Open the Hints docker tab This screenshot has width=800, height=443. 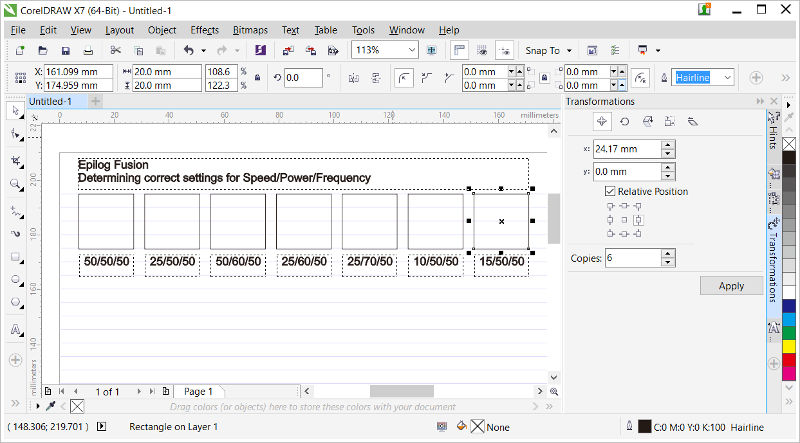773,131
